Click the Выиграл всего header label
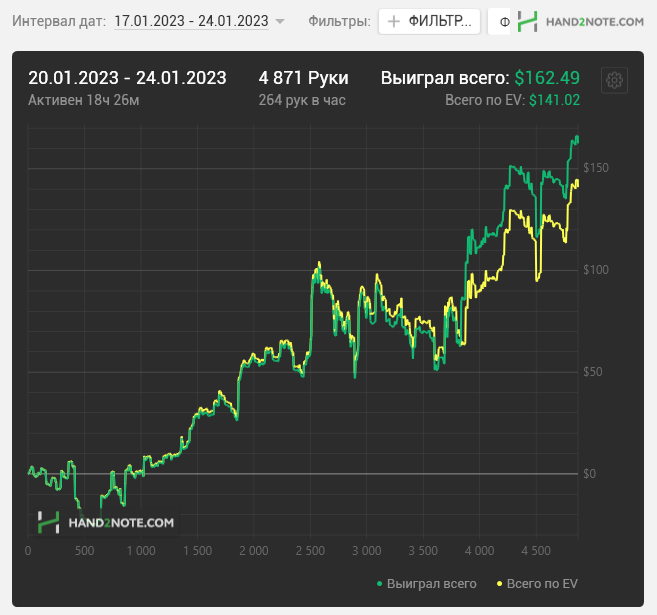657x615 pixels. pyautogui.click(x=445, y=78)
